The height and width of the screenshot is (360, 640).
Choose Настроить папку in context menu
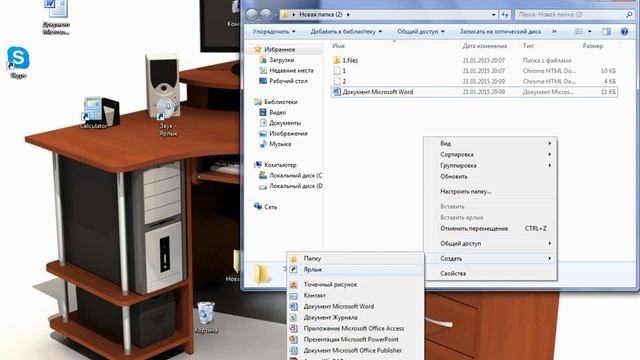coord(490,191)
